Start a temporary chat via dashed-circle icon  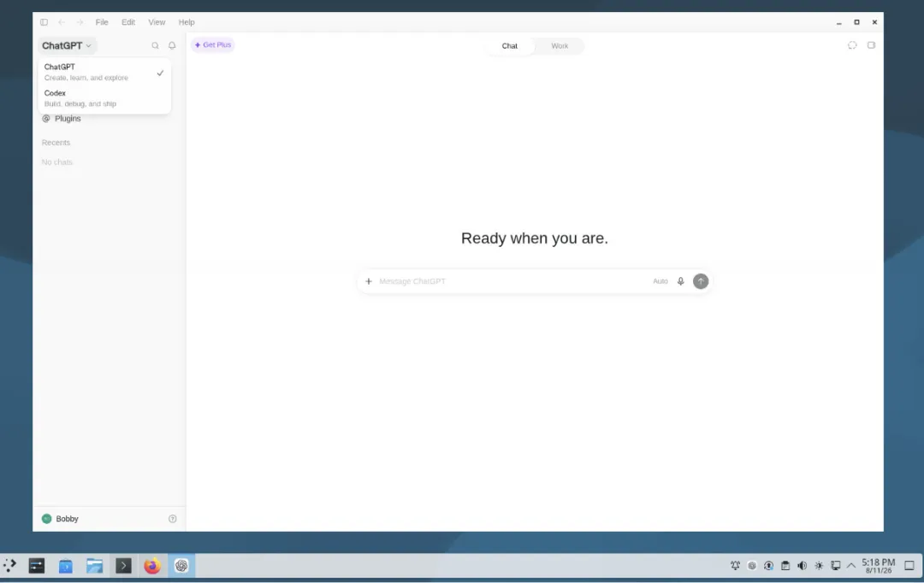[x=852, y=45]
